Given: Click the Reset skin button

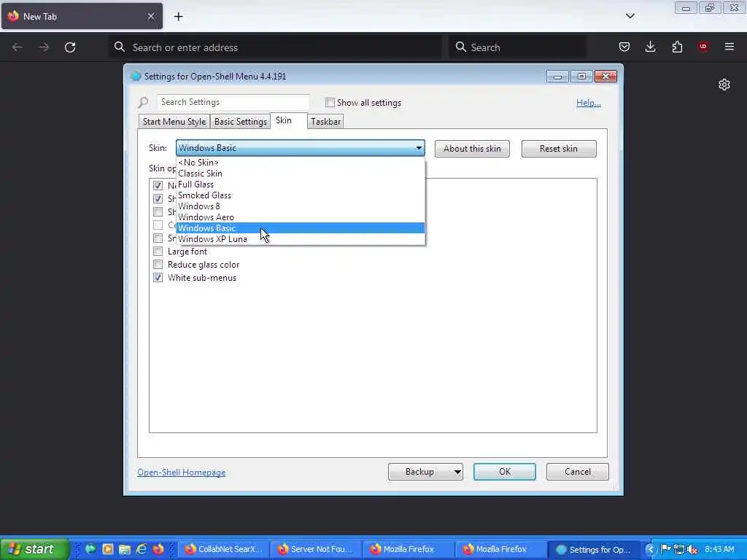Looking at the screenshot, I should pos(559,149).
